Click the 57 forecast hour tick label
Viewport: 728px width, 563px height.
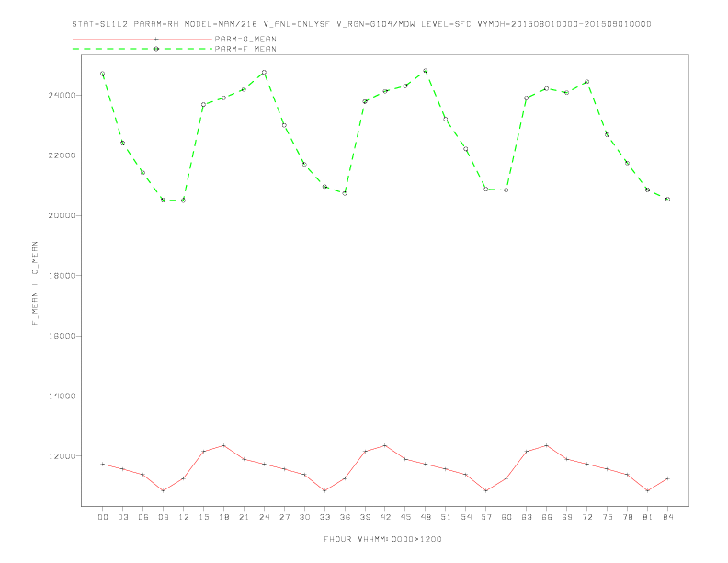486,517
